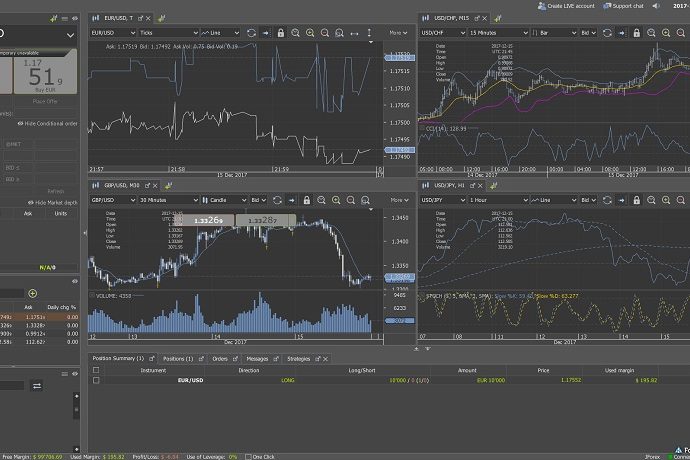Add new chart next to USD/CHF tab
This screenshot has height=460, width=690.
click(498, 18)
